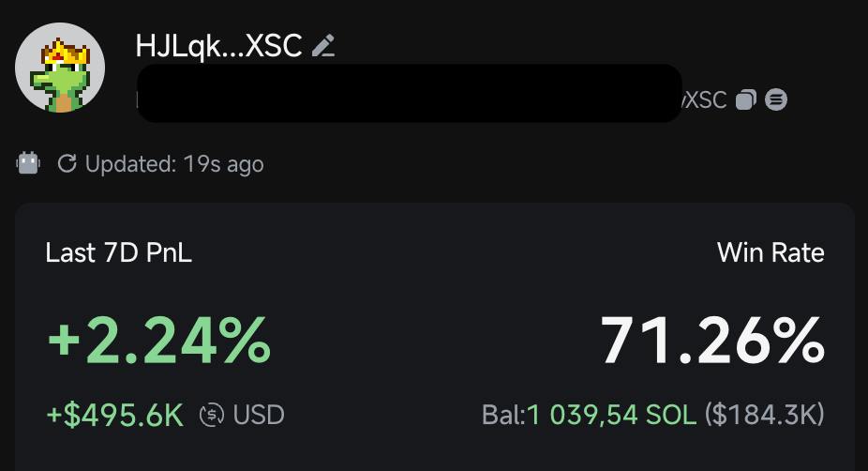Click the ($184.3K) balance value

coord(765,415)
